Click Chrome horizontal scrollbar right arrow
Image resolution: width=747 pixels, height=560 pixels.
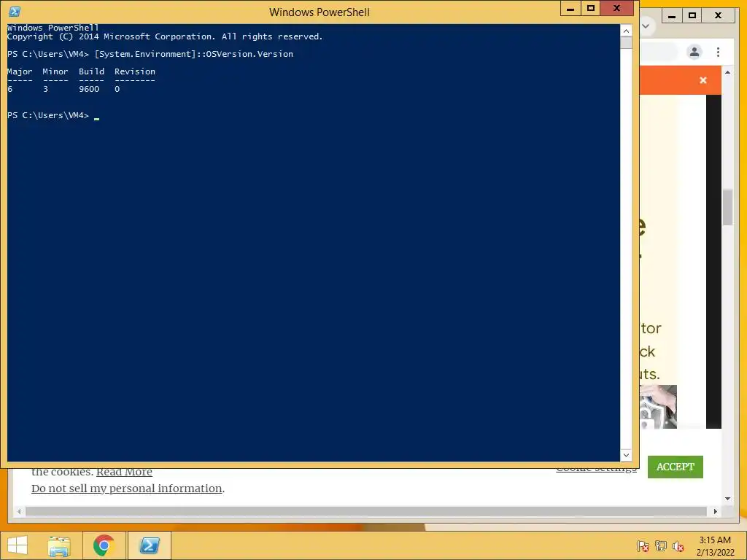click(x=715, y=511)
